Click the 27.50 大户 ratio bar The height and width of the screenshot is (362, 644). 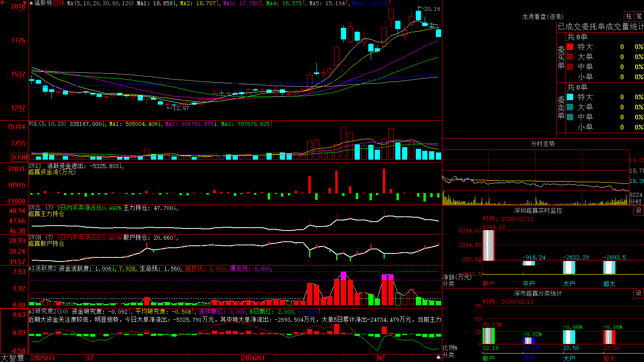click(569, 337)
